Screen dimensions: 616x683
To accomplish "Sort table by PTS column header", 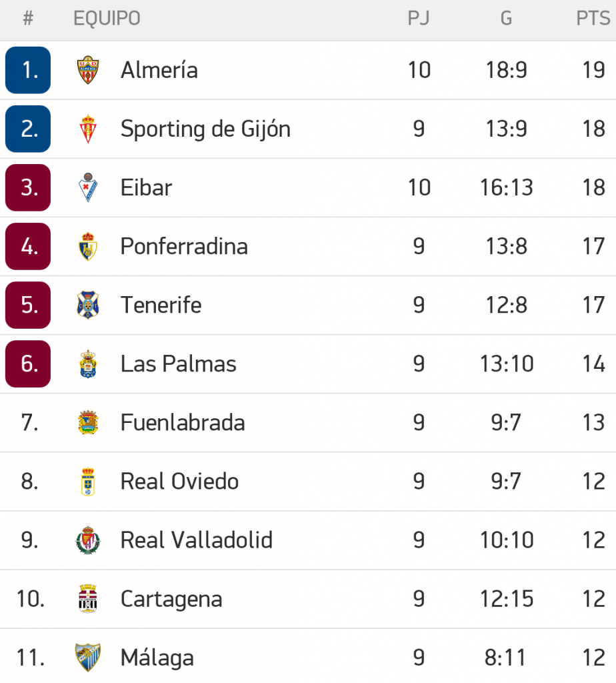I will (593, 19).
